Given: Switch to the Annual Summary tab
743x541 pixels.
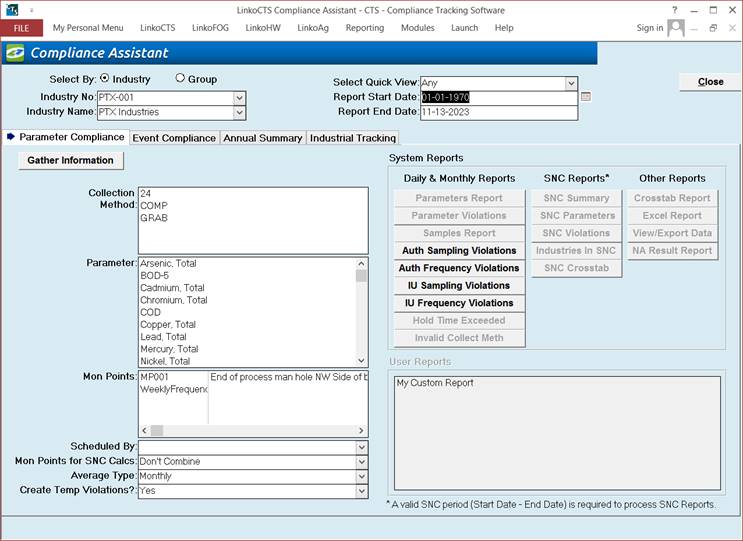Looking at the screenshot, I should [x=263, y=138].
